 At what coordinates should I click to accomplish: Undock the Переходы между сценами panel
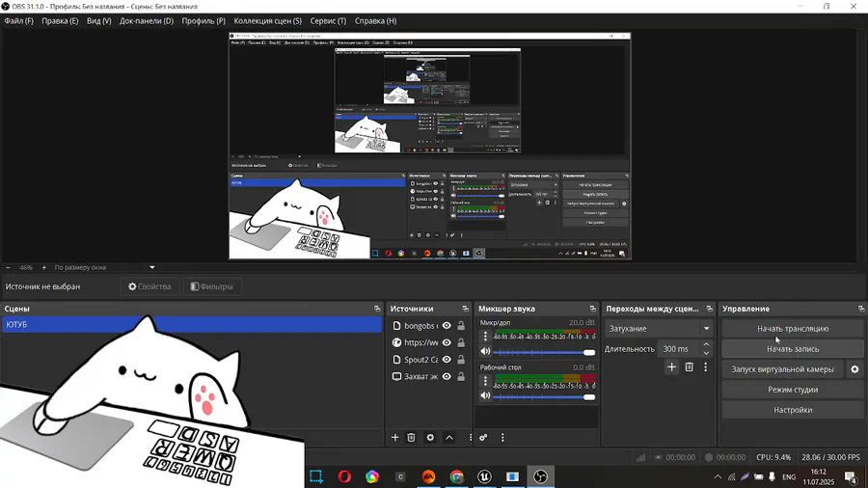709,309
